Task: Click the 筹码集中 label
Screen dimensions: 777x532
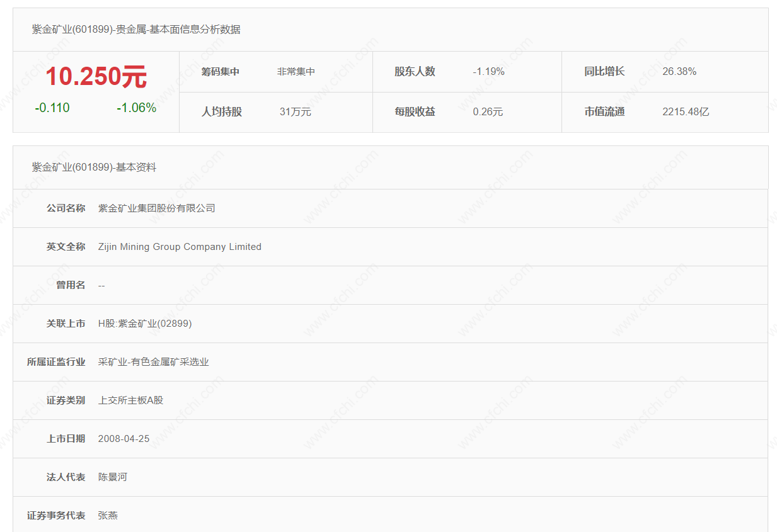Action: tap(221, 72)
